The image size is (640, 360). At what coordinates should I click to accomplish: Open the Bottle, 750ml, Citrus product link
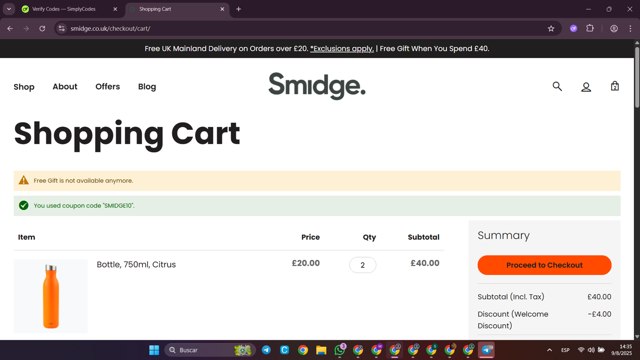point(136,264)
